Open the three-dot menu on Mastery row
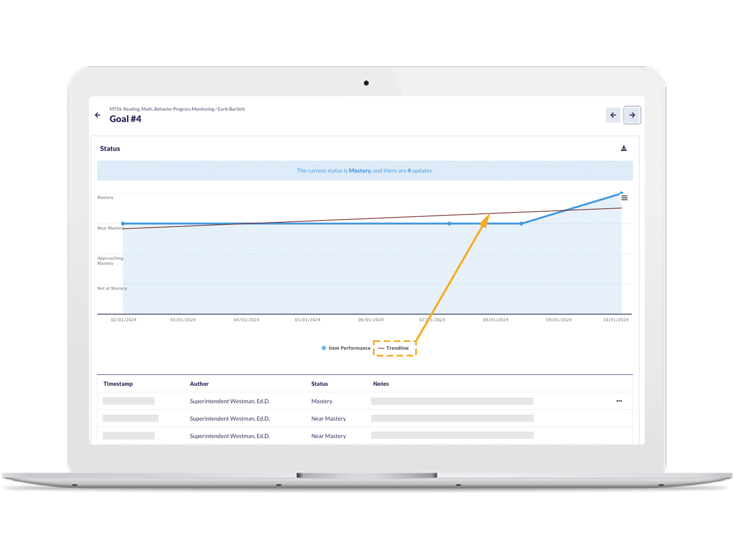 (x=619, y=401)
